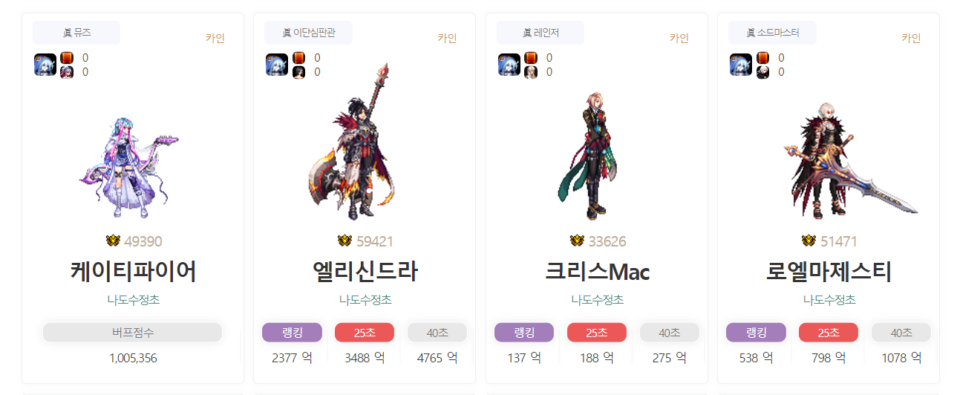Open the 카인 server link on 소드마스터 card
Viewport: 980px width, 395px height.
(x=911, y=38)
